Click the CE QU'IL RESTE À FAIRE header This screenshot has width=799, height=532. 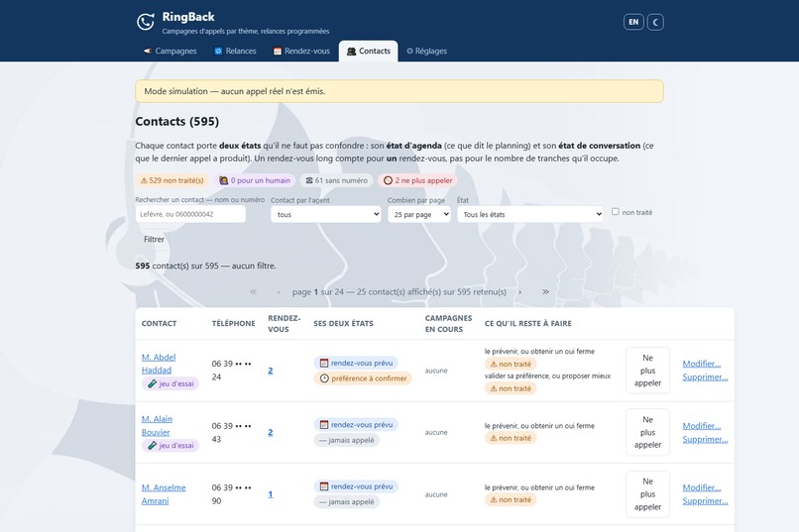point(528,323)
